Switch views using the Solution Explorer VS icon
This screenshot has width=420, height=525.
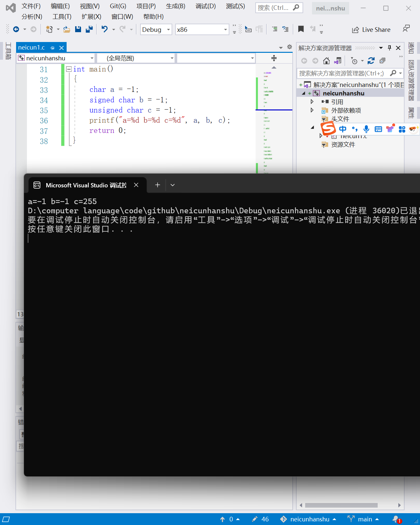click(337, 61)
